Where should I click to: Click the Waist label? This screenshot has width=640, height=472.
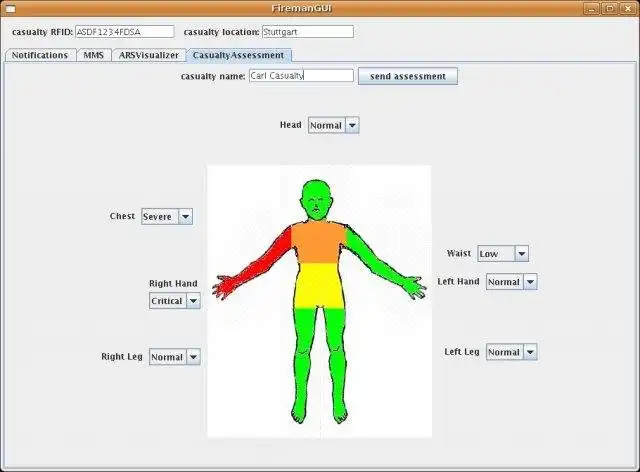tap(459, 253)
